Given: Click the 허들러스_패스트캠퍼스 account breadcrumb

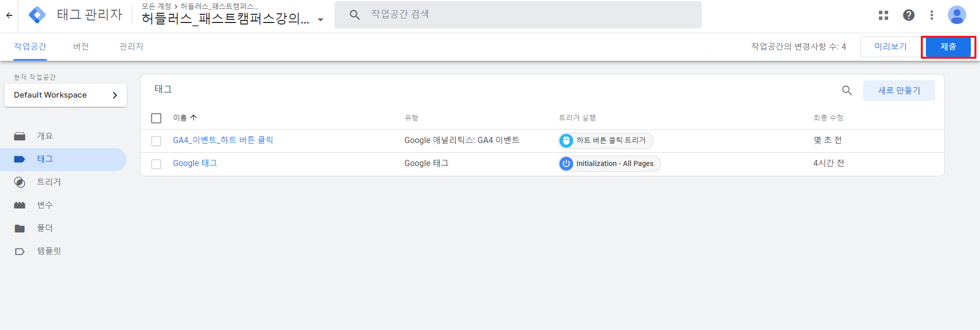Looking at the screenshot, I should coord(219,6).
